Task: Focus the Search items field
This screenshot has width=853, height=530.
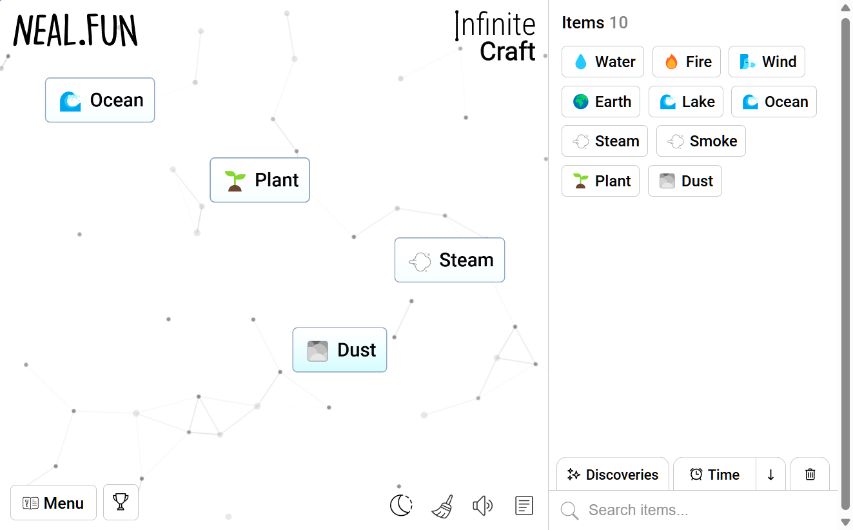Action: (693, 510)
